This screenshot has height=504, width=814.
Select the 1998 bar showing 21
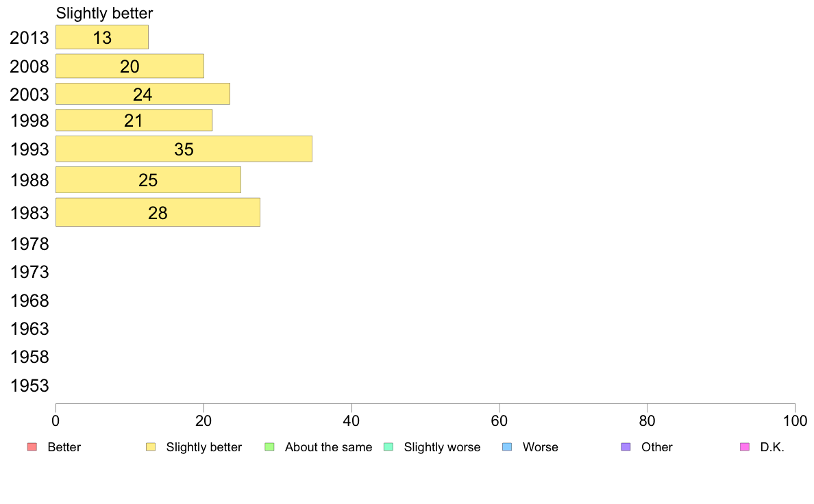click(134, 121)
